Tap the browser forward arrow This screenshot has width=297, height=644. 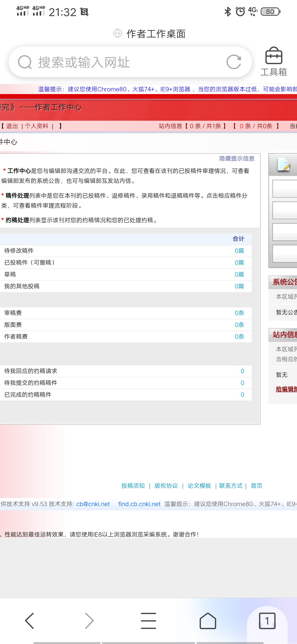click(89, 621)
